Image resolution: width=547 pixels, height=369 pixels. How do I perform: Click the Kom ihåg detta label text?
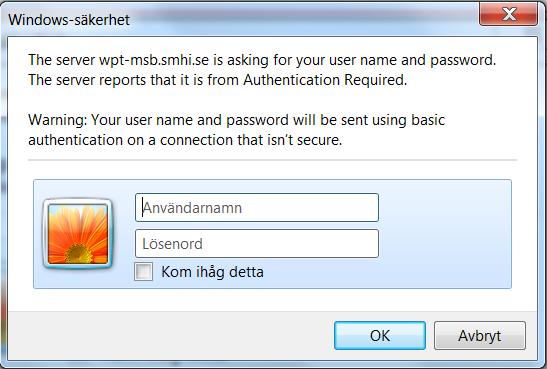click(x=212, y=272)
